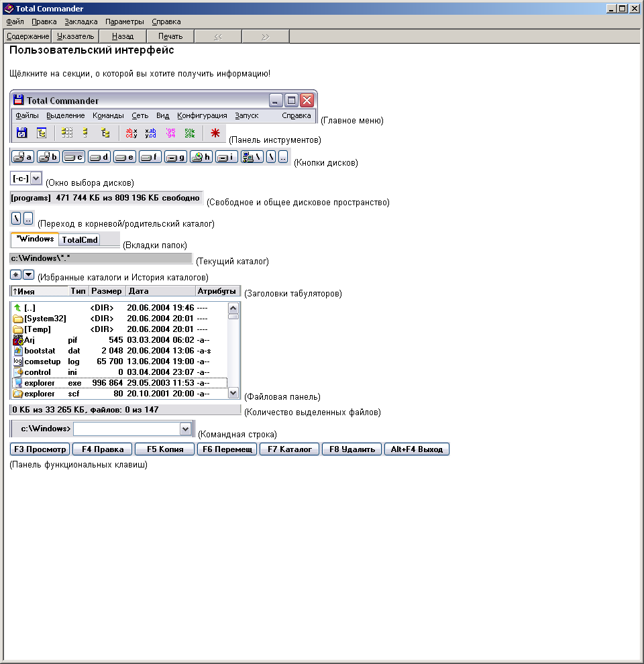Click the 'F8 Удалить' function key button
This screenshot has height=664, width=644.
coord(352,449)
